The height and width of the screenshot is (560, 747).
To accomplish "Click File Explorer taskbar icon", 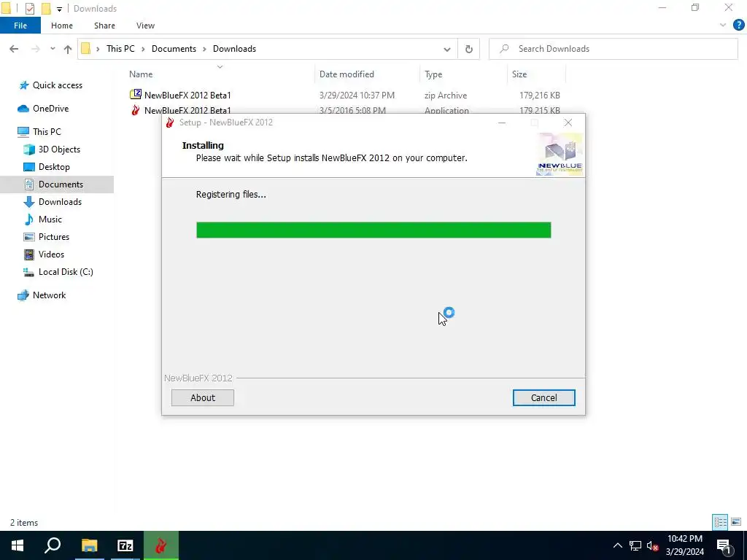I will click(x=89, y=545).
